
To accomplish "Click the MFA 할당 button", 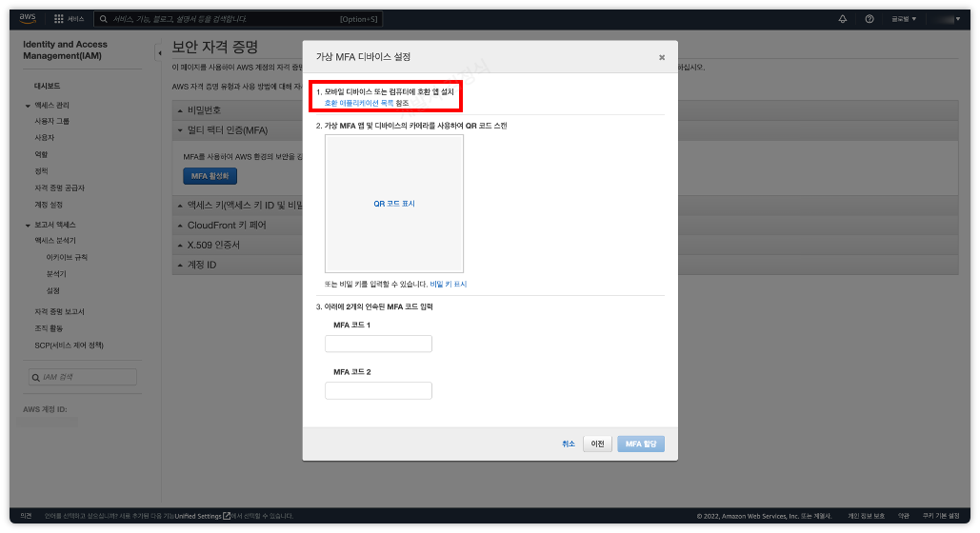I will [x=641, y=444].
